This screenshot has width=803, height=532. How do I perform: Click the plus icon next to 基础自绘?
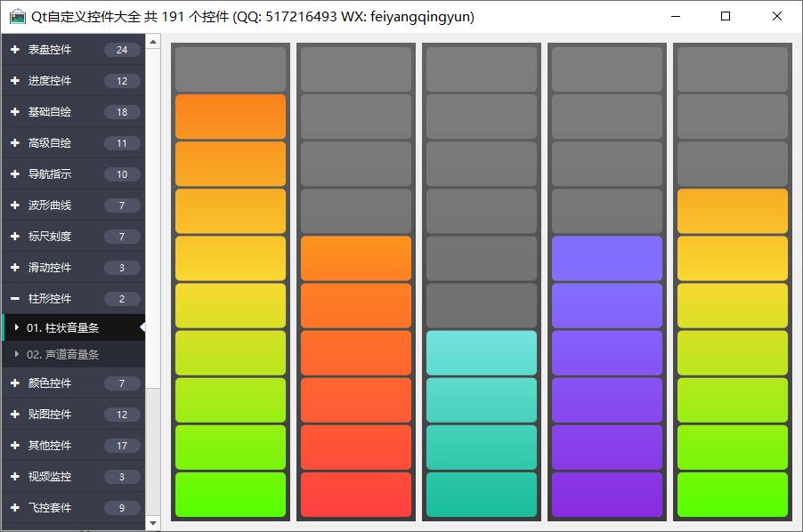tap(15, 112)
